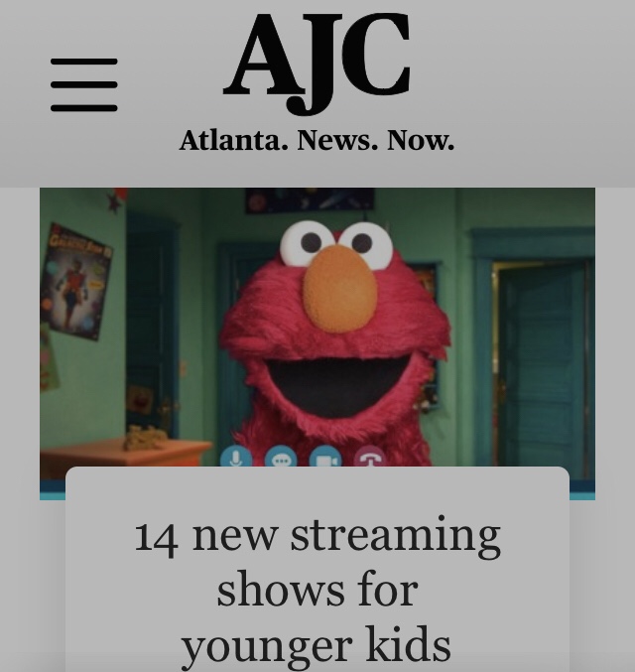Tap the red hang-up phone icon
Screen dimensions: 635x672
[x=370, y=457]
